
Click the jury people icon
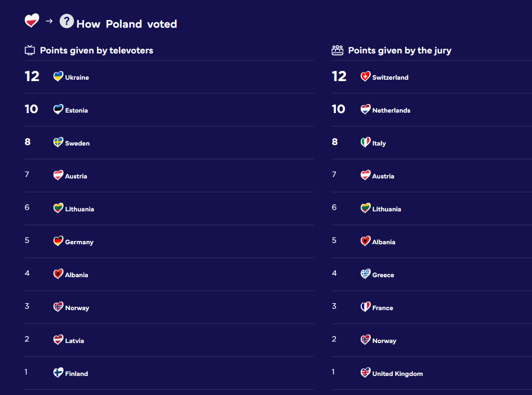tap(337, 50)
